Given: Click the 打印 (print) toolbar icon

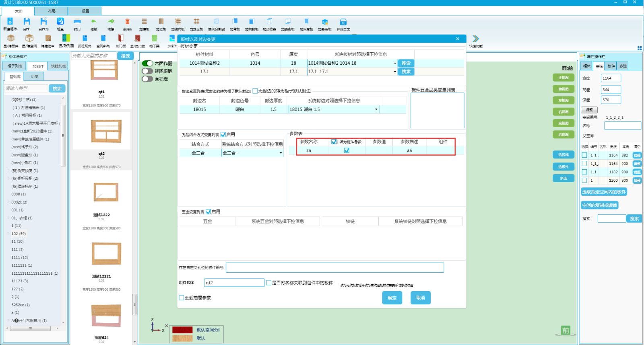Looking at the screenshot, I should tap(77, 22).
